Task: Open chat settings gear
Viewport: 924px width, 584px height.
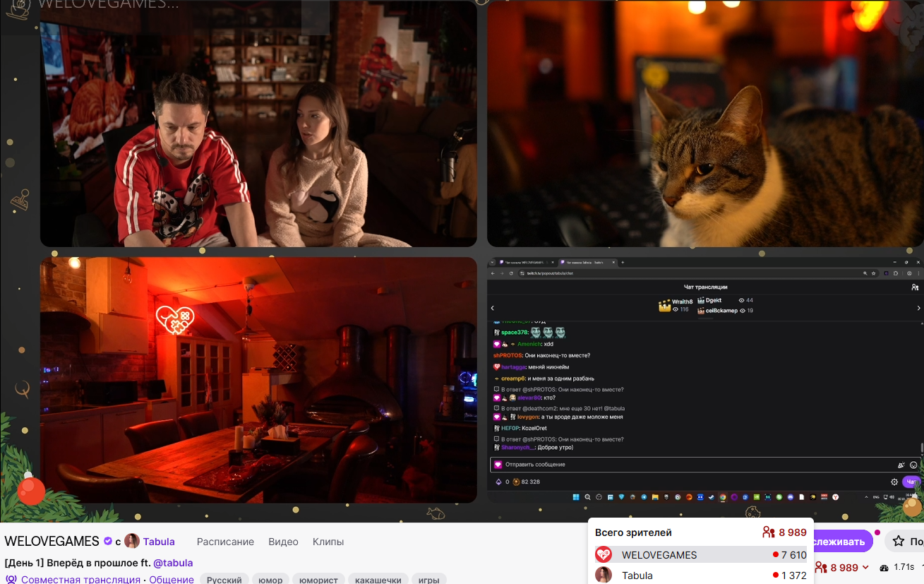Action: tap(894, 482)
